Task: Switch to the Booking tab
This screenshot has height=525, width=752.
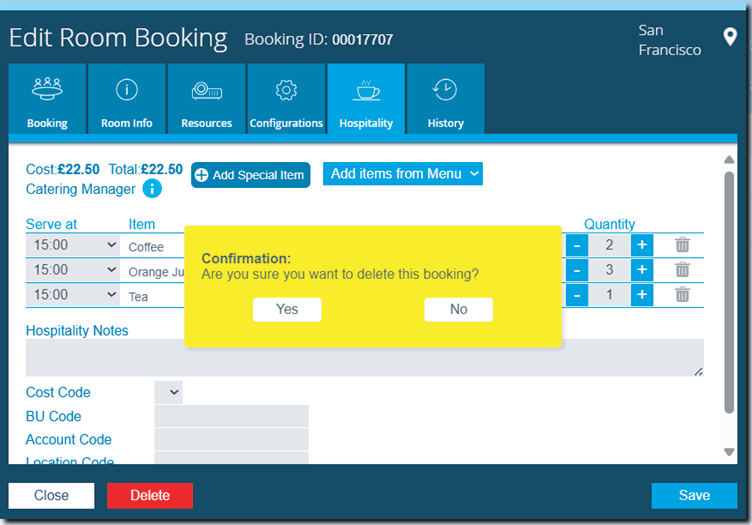Action: coord(47,99)
